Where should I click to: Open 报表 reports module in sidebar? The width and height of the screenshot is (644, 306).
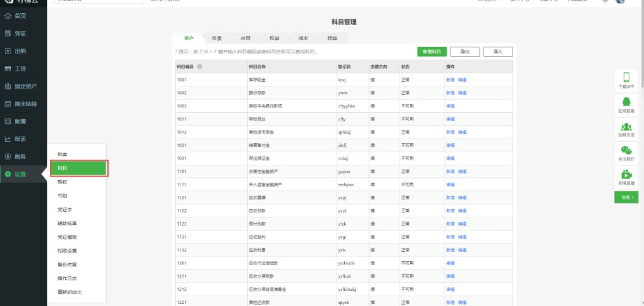point(24,139)
